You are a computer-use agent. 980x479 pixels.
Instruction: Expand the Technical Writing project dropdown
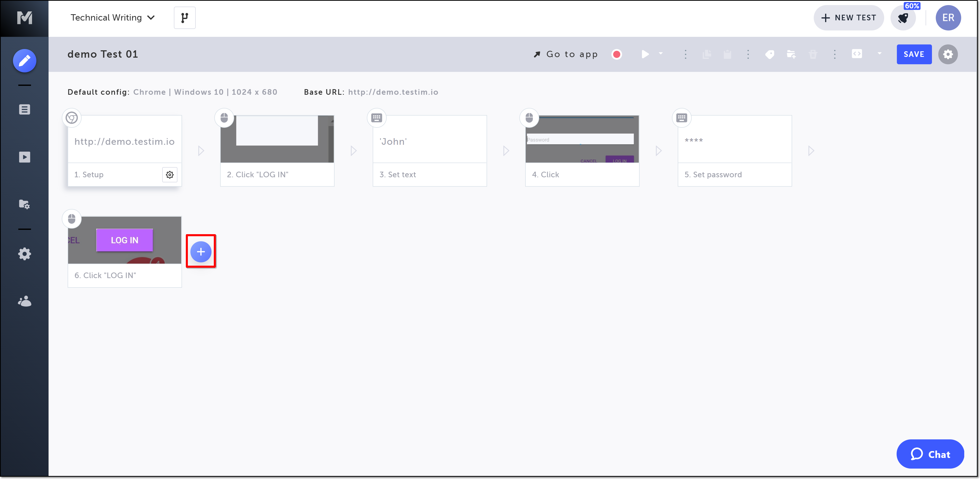113,18
